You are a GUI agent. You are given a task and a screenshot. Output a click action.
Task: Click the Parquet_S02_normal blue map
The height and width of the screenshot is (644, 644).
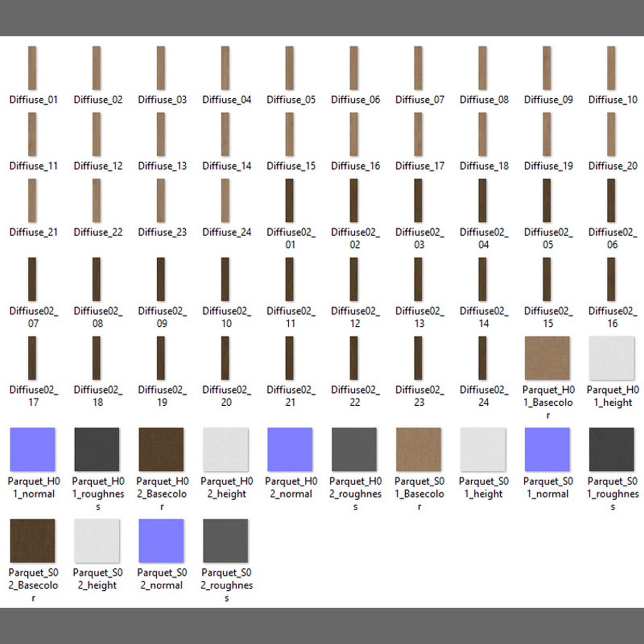161,541
